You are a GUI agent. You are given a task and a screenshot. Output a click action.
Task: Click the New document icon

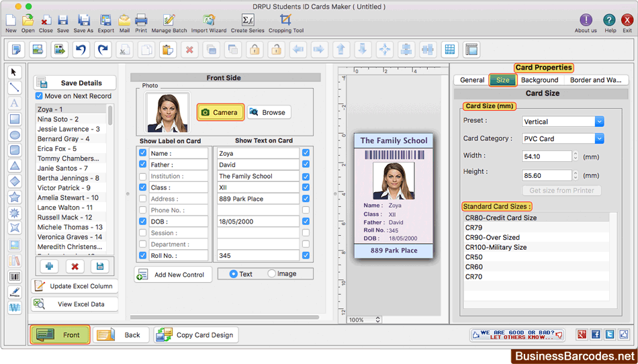(11, 24)
